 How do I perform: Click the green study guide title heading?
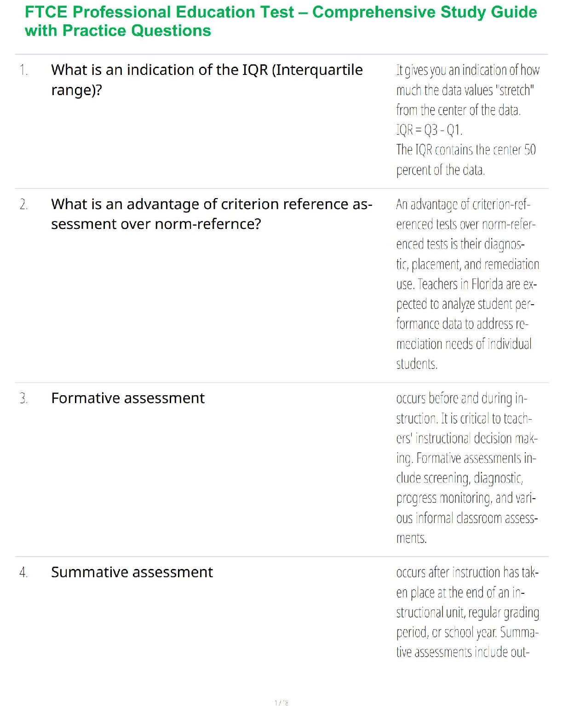click(x=281, y=21)
